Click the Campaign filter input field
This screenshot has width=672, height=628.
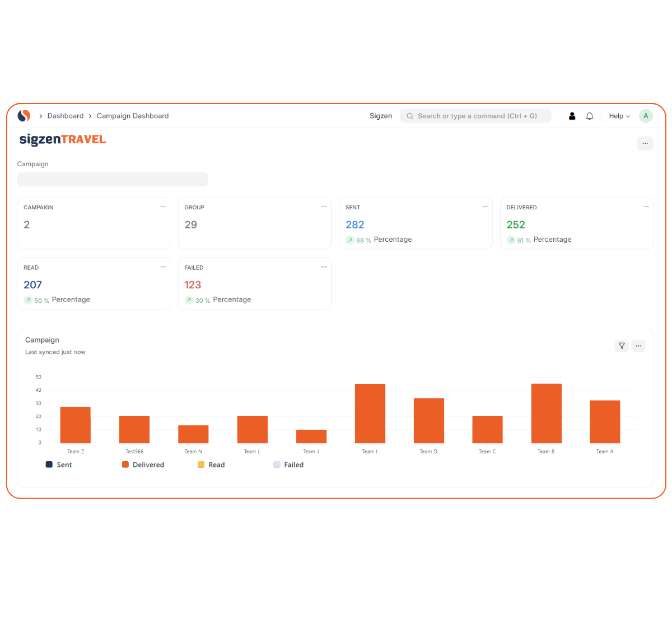[113, 179]
